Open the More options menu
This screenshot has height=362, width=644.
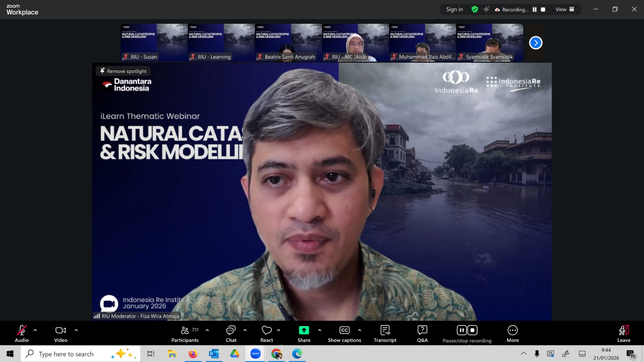click(x=512, y=333)
